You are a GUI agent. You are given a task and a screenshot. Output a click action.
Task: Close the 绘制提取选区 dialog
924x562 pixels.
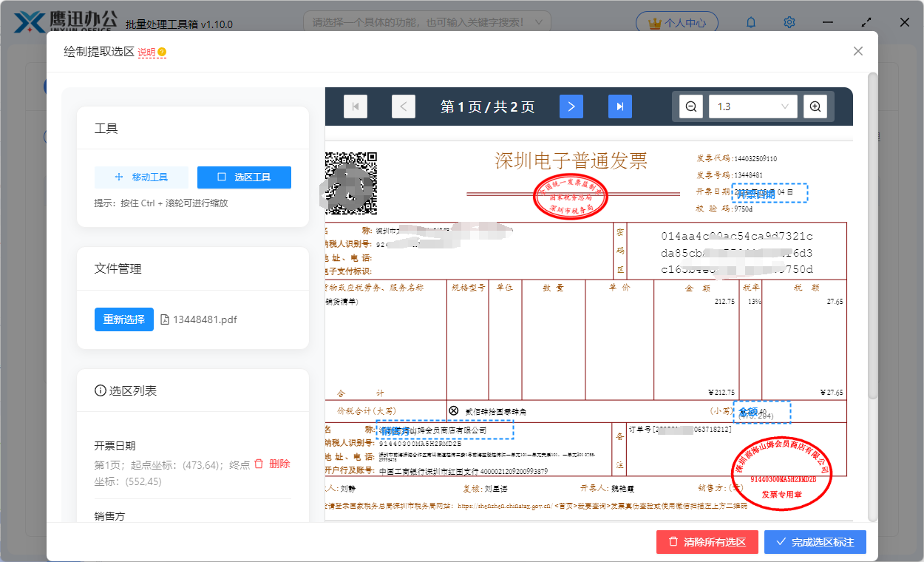pyautogui.click(x=858, y=51)
